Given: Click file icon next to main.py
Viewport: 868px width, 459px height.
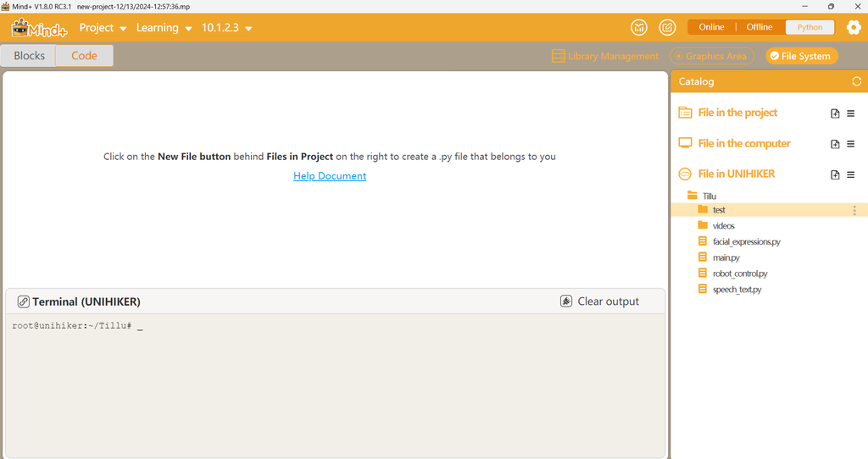Looking at the screenshot, I should coord(702,257).
